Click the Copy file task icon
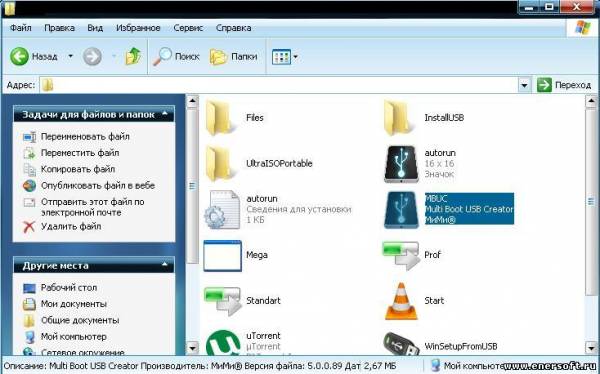Viewport: 600px width, 374px height. (x=29, y=169)
